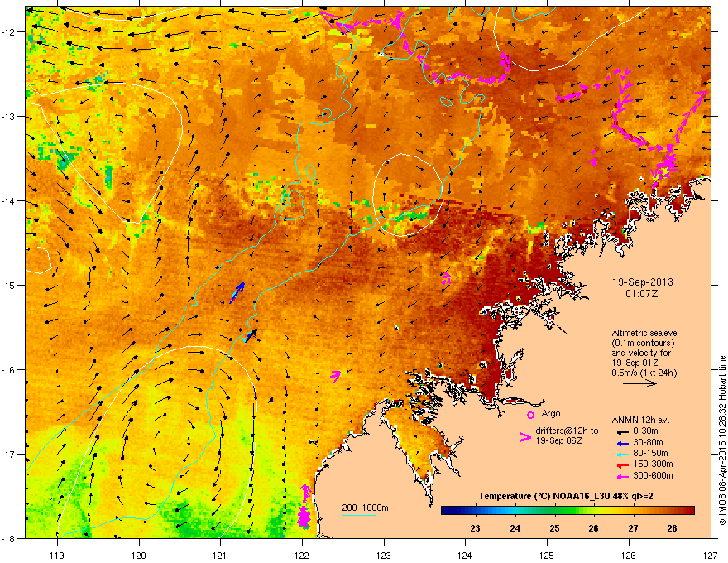Click the '0.5m/s (1kt 24h)' text

click(644, 373)
